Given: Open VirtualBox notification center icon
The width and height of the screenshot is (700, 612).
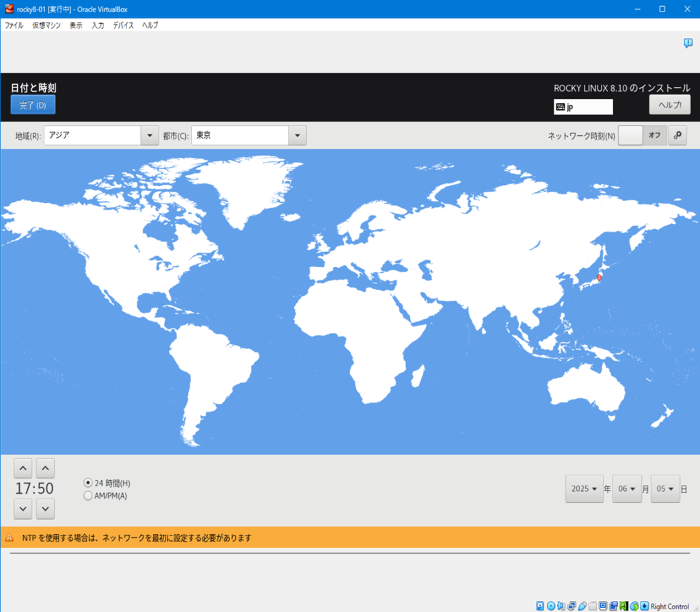Looking at the screenshot, I should point(688,43).
